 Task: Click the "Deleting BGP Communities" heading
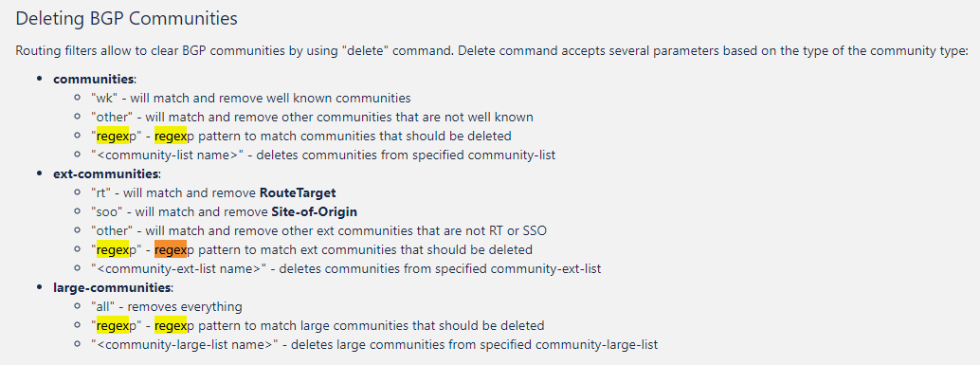point(126,19)
